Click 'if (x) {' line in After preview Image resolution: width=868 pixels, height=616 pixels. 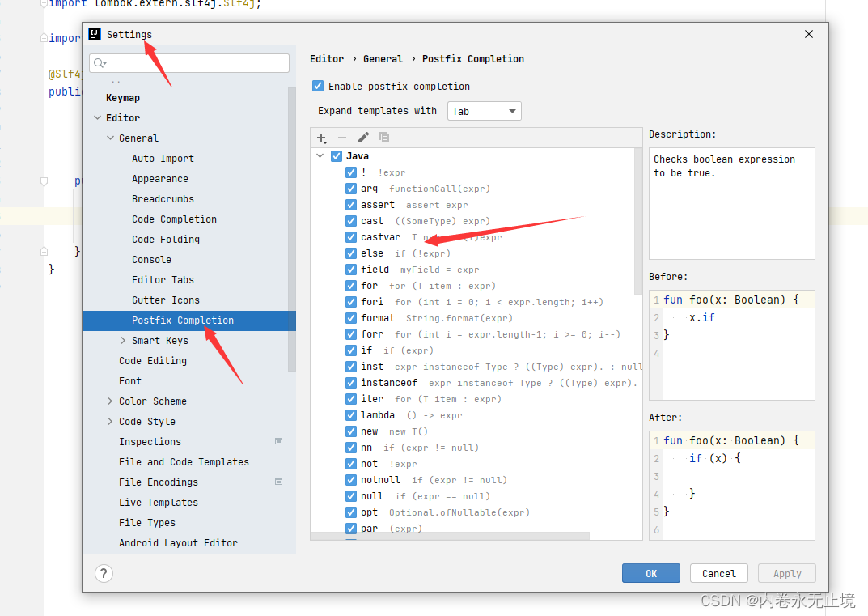click(714, 458)
